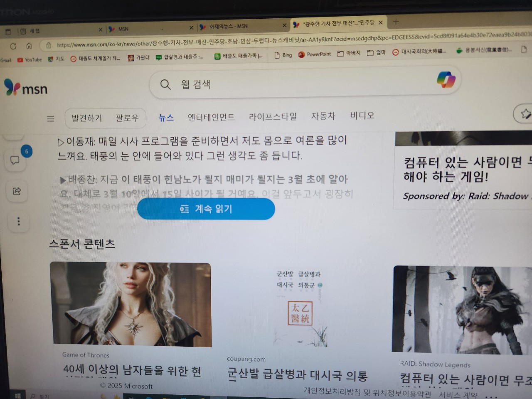
Task: Open the sidebar '컴퓨터 있는 사람이면' ad headline
Action: [x=467, y=170]
